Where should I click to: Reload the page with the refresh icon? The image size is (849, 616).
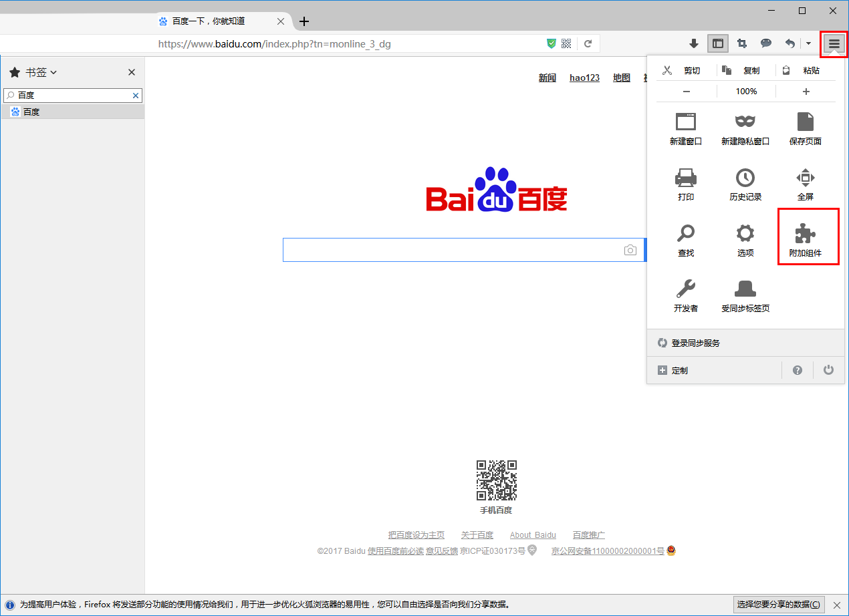pyautogui.click(x=588, y=43)
